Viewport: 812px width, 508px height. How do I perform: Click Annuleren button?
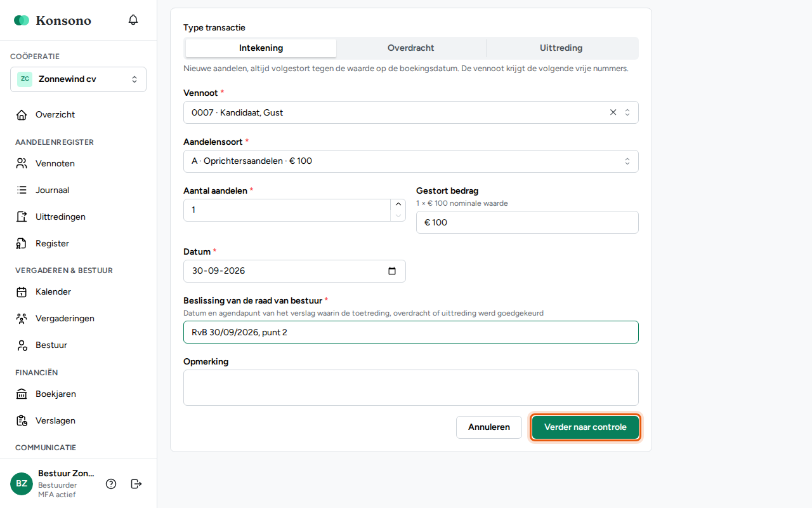(489, 427)
